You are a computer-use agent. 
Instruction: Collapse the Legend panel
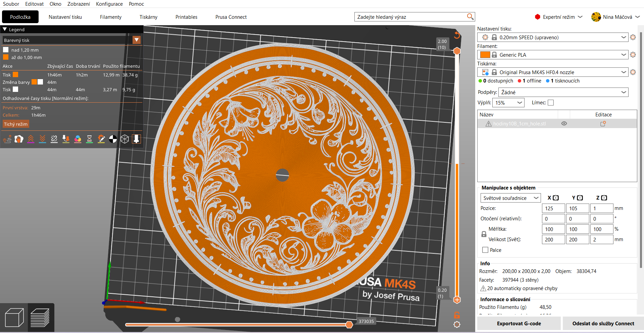[5, 30]
